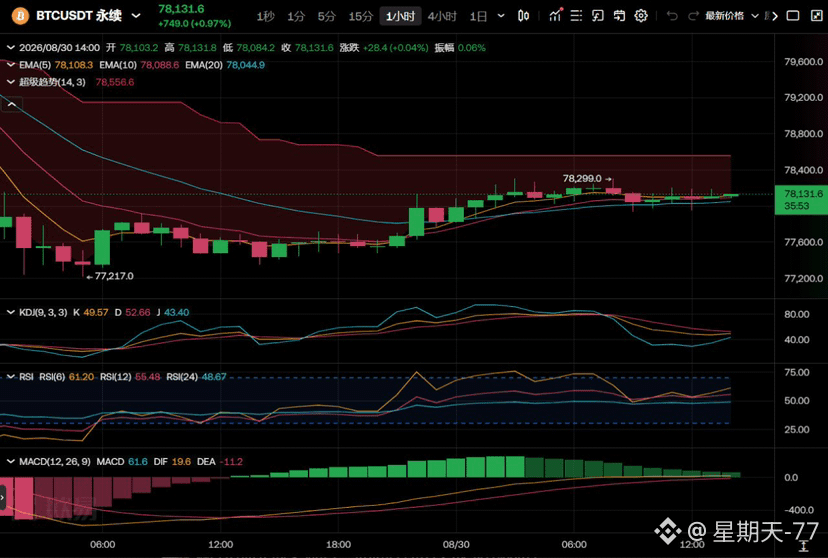This screenshot has width=828, height=558.
Task: Select the 1分 interval
Action: 296,16
